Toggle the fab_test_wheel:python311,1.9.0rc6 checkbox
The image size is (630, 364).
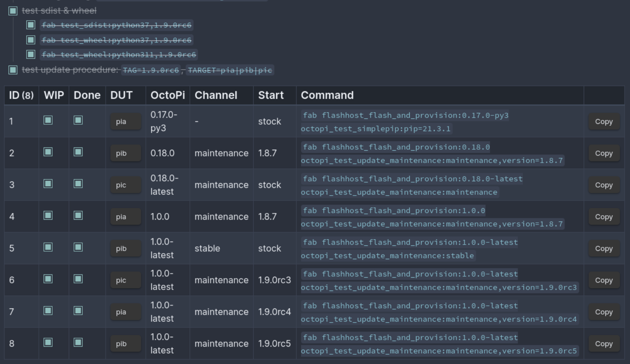31,55
